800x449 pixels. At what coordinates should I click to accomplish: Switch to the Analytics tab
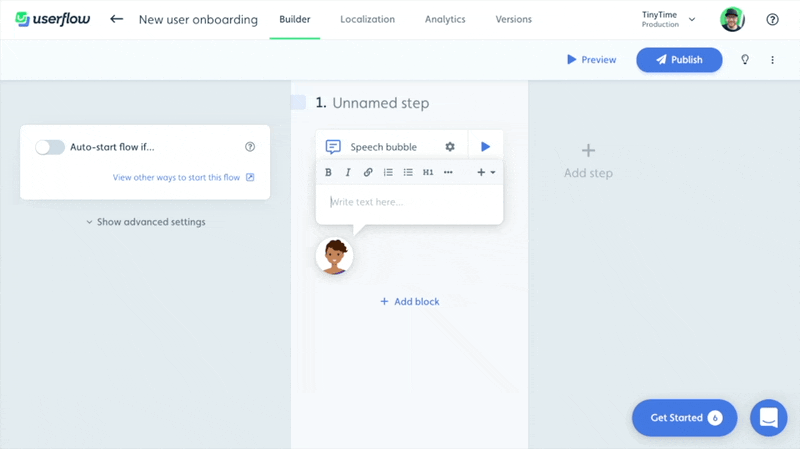[444, 19]
